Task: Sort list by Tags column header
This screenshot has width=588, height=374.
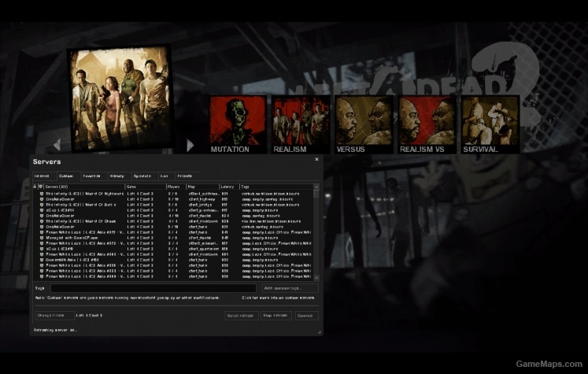Action: point(277,187)
